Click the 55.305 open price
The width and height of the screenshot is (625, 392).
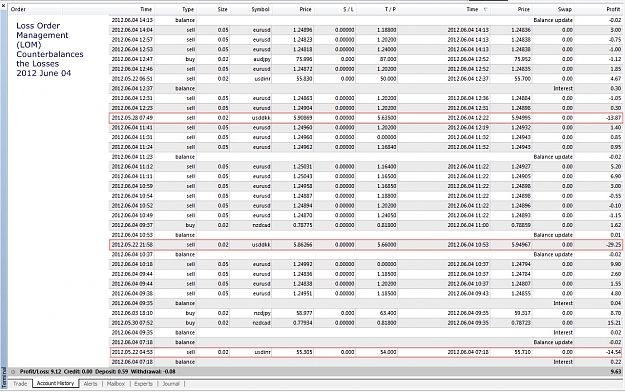click(x=304, y=352)
